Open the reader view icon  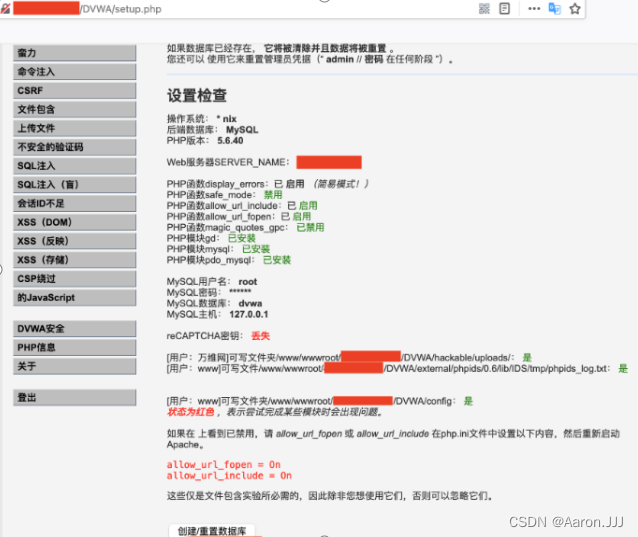(506, 9)
